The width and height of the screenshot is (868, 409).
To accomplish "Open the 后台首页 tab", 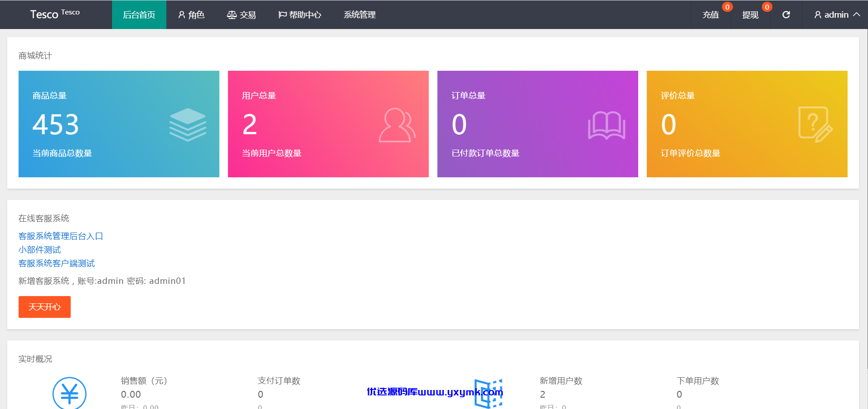I will 139,15.
